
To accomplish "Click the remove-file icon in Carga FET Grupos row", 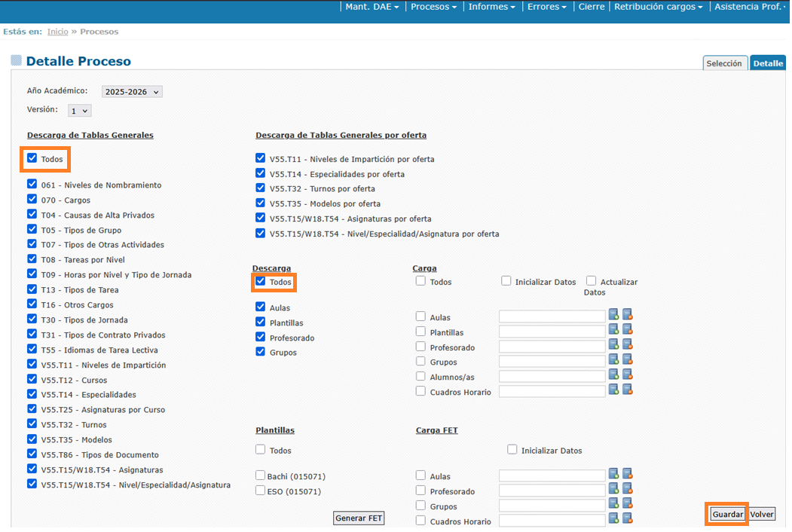I will coord(627,503).
